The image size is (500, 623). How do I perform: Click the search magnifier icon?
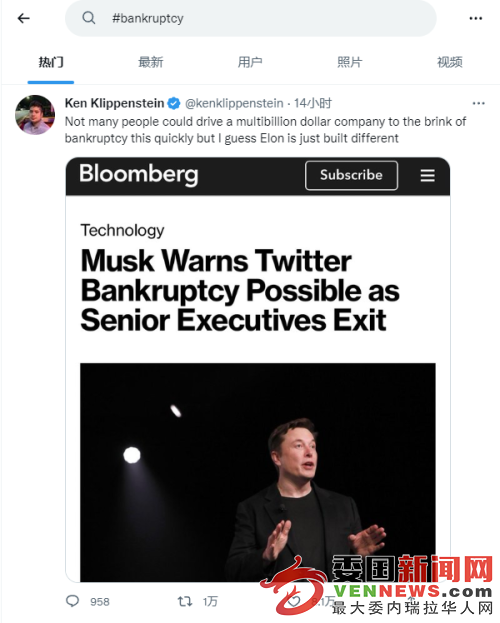tap(89, 18)
